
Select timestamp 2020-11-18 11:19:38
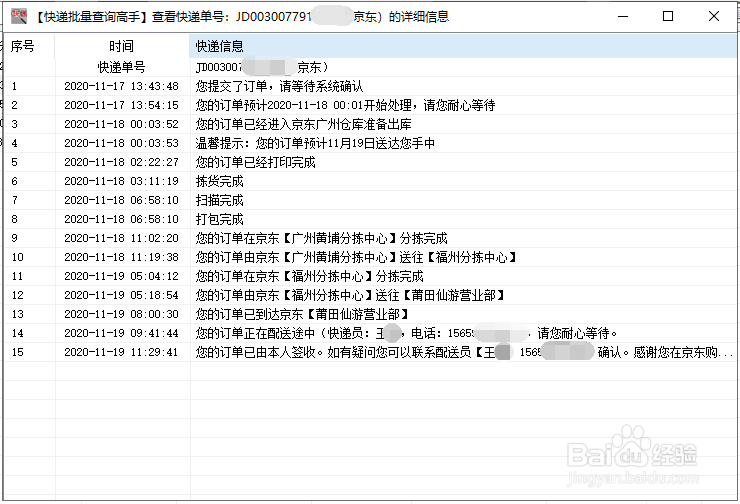121,257
